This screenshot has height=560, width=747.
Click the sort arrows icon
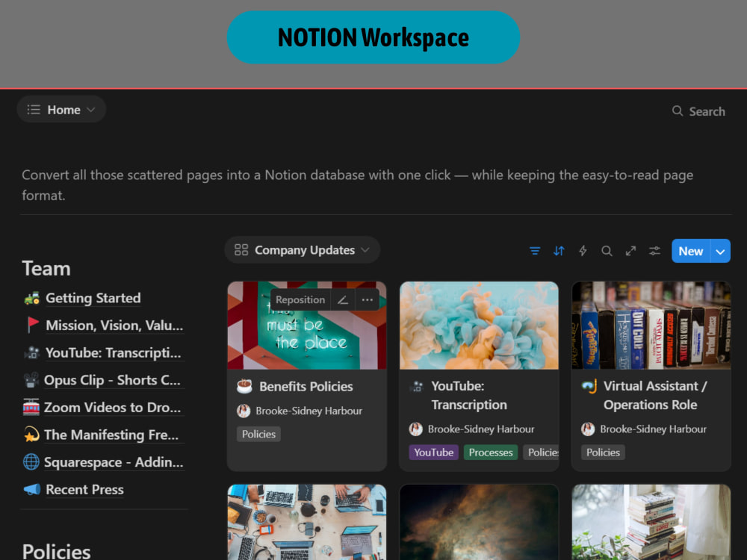[559, 251]
